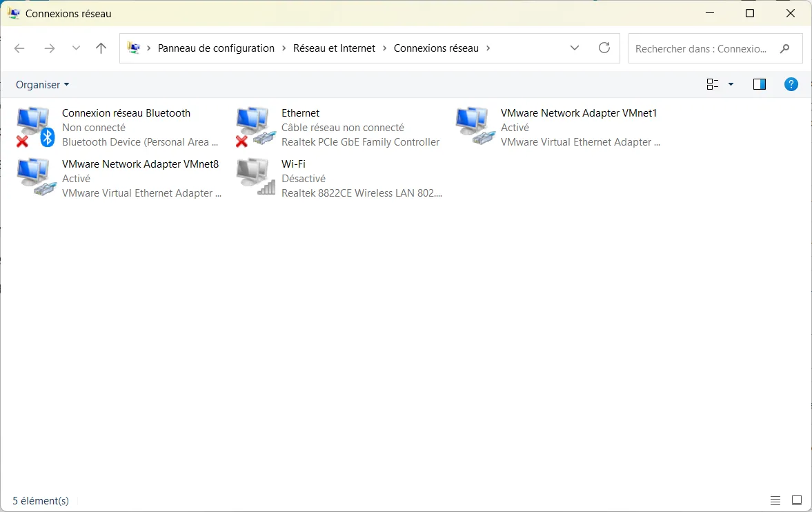This screenshot has width=812, height=512.
Task: Go to Panneau de configuration breadcrumb
Action: [215, 48]
